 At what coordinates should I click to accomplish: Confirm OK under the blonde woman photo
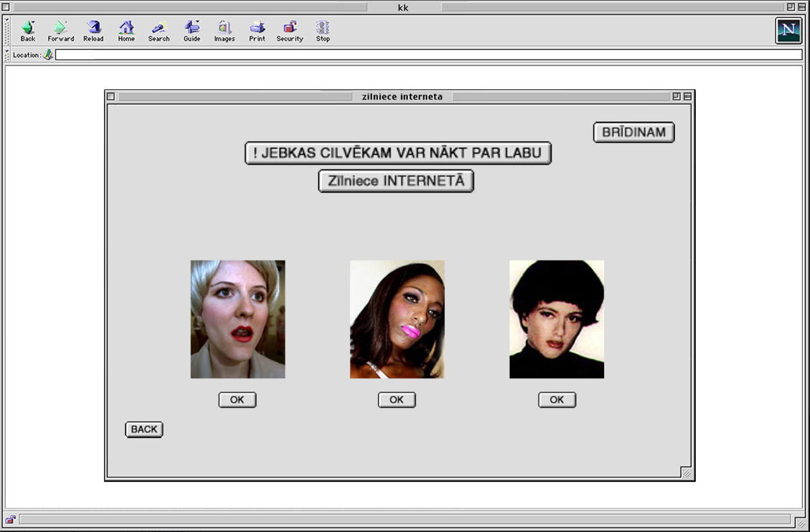(x=237, y=400)
